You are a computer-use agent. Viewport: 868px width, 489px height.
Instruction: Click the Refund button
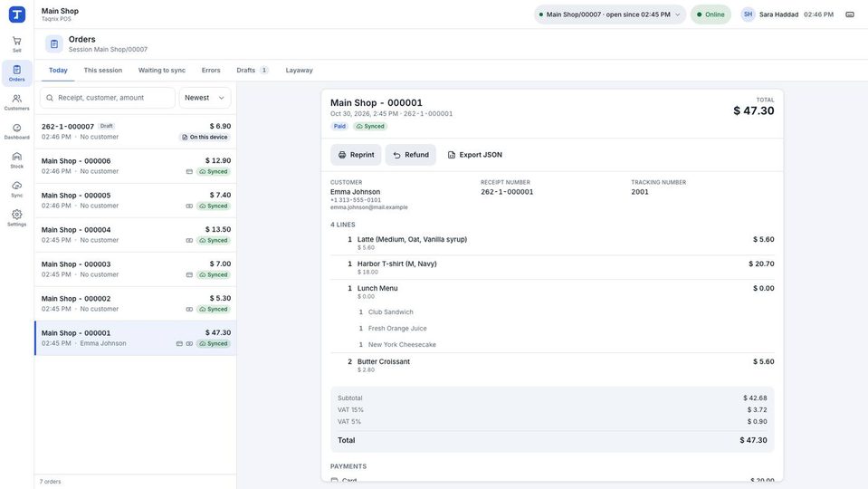(411, 155)
